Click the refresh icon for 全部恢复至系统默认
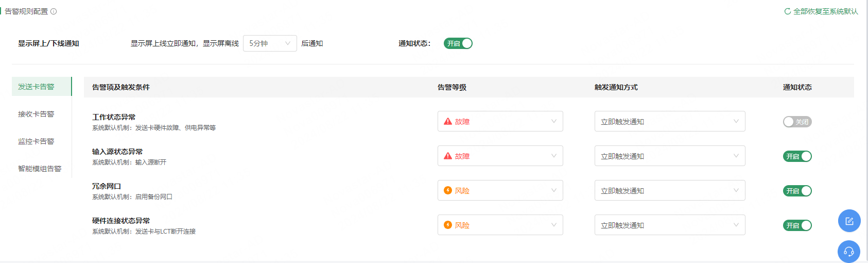 pos(788,11)
